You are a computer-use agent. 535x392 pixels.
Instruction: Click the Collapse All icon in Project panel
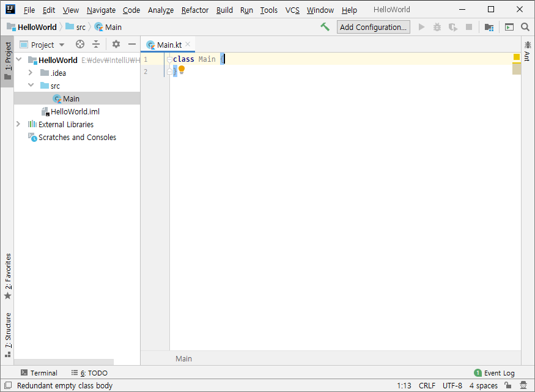point(96,45)
